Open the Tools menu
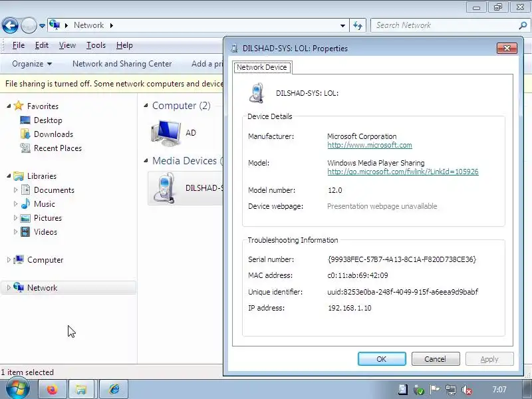The height and width of the screenshot is (399, 532). click(96, 45)
